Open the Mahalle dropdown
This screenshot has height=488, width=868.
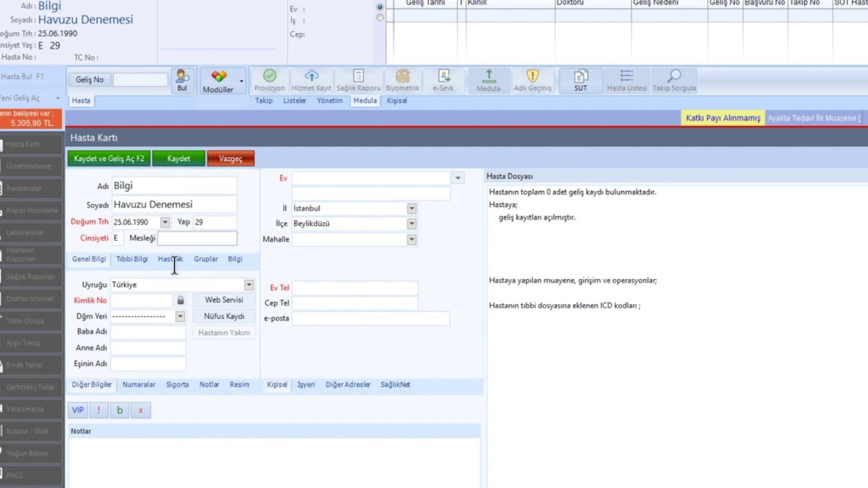[412, 239]
